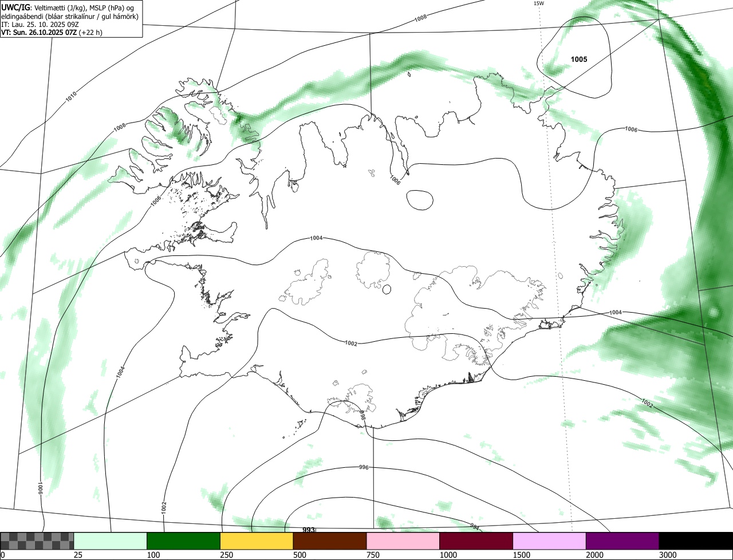Click the legend value 2000
The width and height of the screenshot is (733, 560).
[x=594, y=555]
